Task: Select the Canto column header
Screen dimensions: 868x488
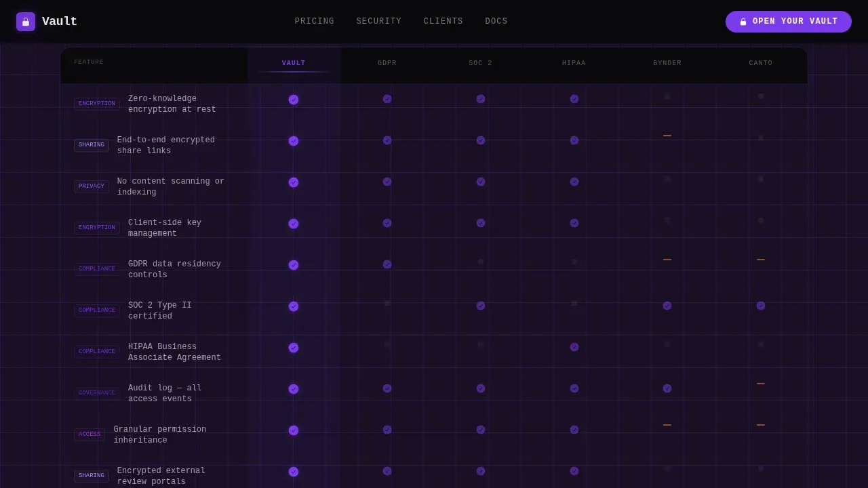Action: pos(761,64)
